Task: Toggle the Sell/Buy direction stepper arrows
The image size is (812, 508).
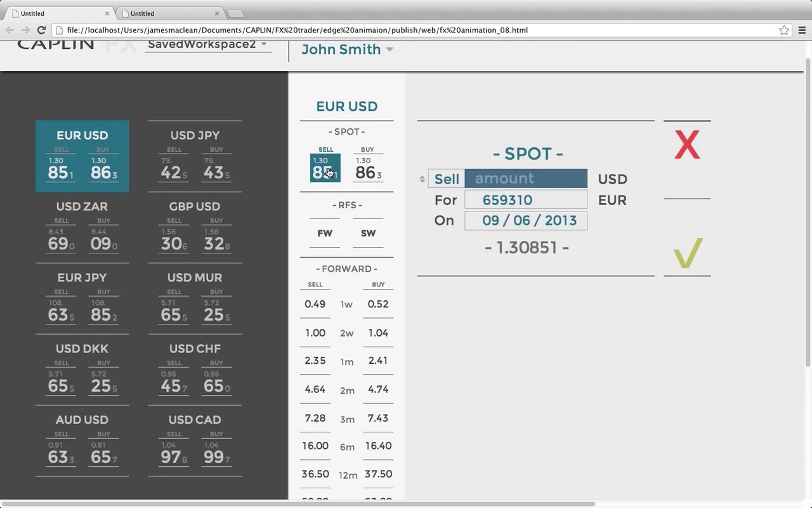Action: pyautogui.click(x=422, y=179)
